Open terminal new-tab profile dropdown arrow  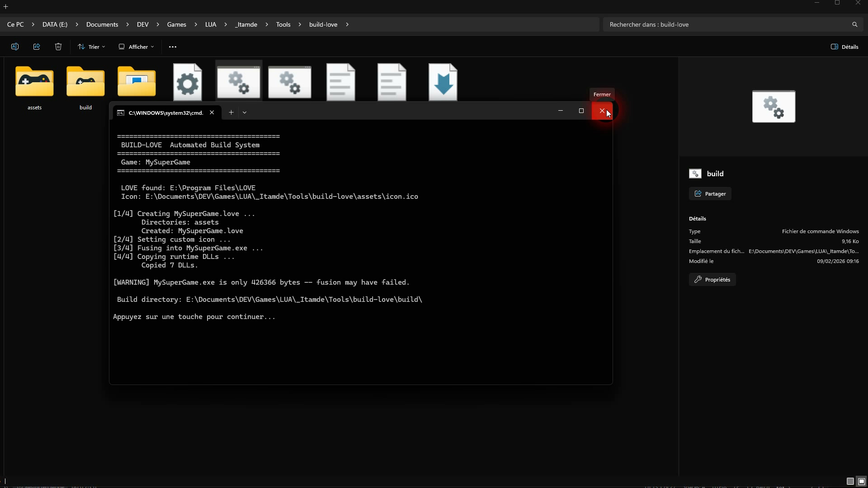coord(245,113)
